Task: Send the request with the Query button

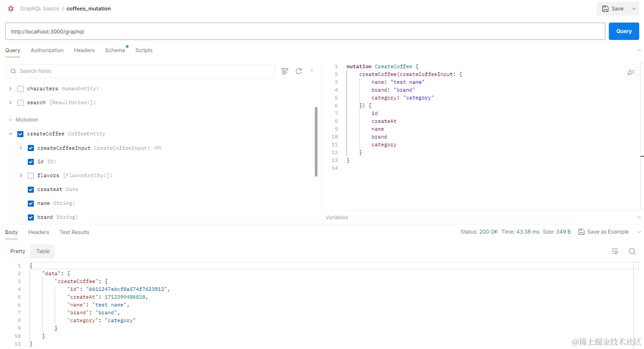Action: [624, 31]
